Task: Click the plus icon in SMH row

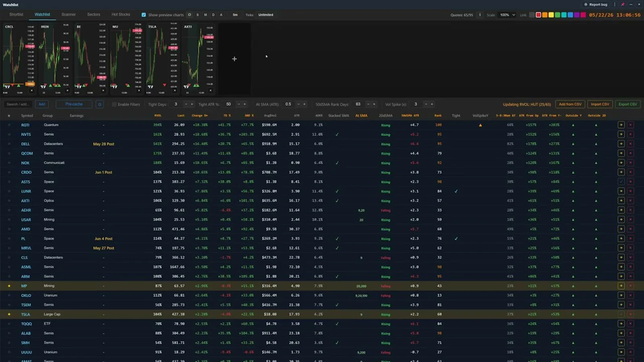Action: pyautogui.click(x=621, y=343)
